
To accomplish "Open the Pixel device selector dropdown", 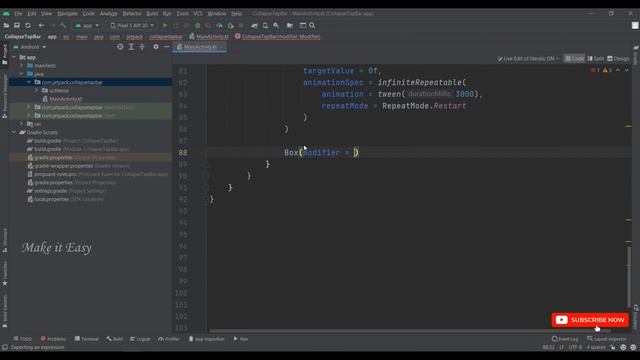I will (132, 25).
